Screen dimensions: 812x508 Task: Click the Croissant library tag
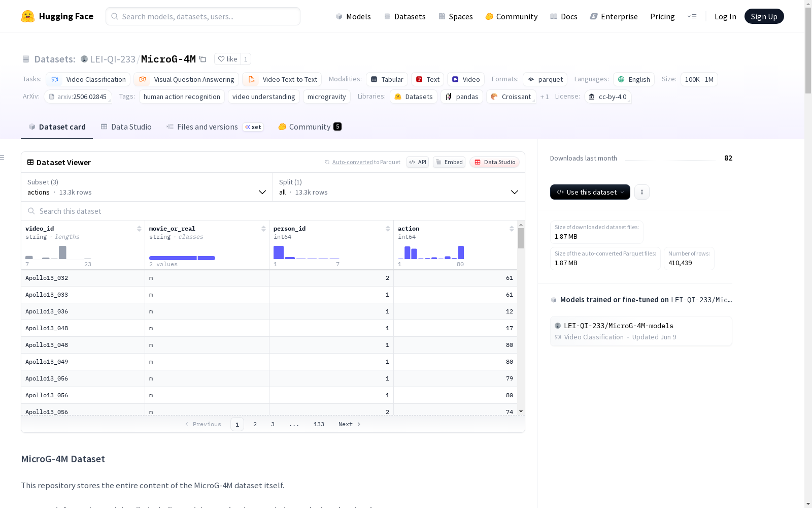point(511,97)
